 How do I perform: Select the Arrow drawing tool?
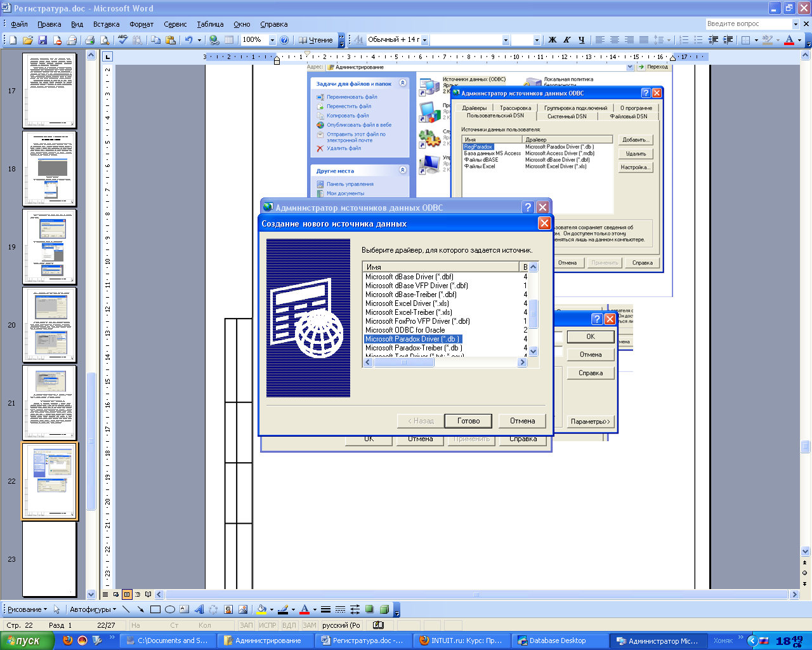click(x=140, y=609)
